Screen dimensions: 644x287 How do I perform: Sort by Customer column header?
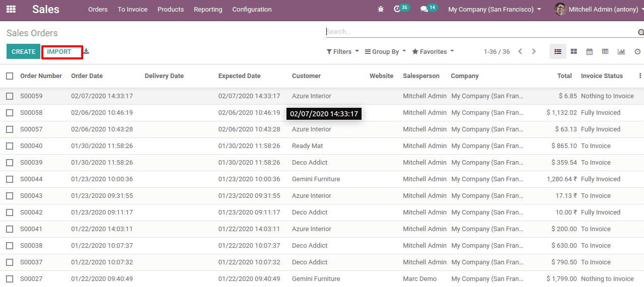(306, 76)
